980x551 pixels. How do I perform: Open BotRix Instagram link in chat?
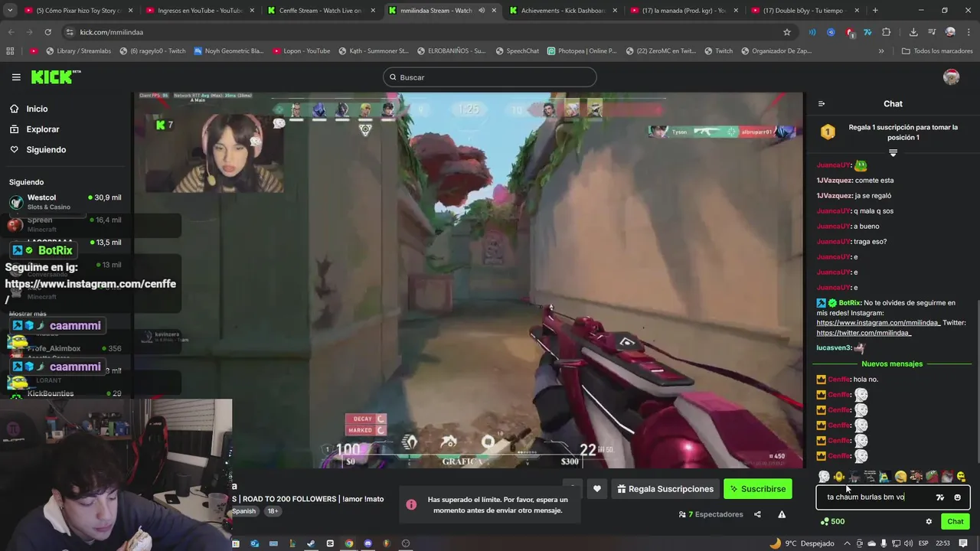[878, 323]
